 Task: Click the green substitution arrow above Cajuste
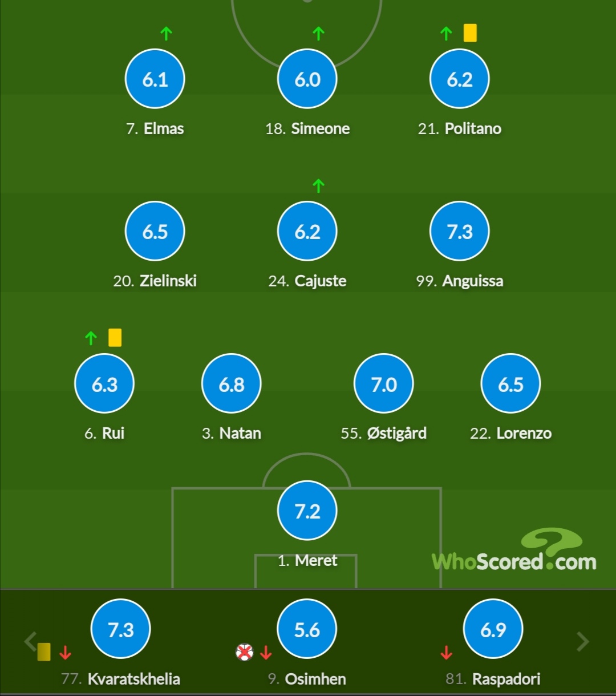coord(319,185)
